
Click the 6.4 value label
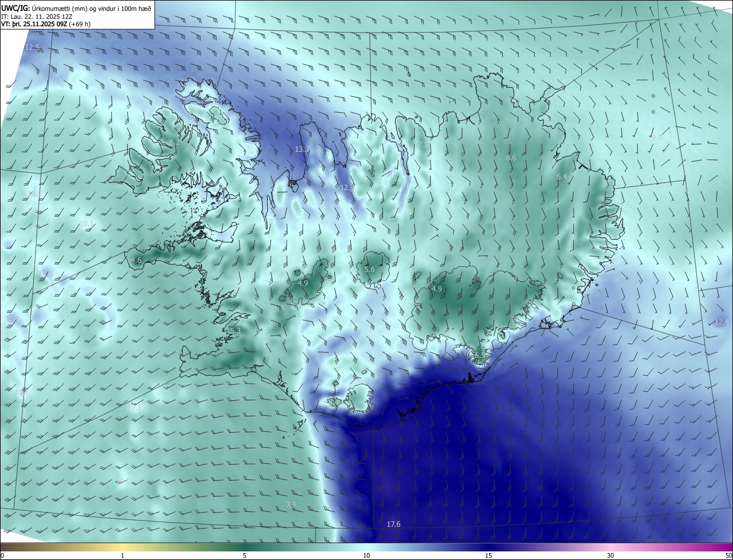point(562,177)
